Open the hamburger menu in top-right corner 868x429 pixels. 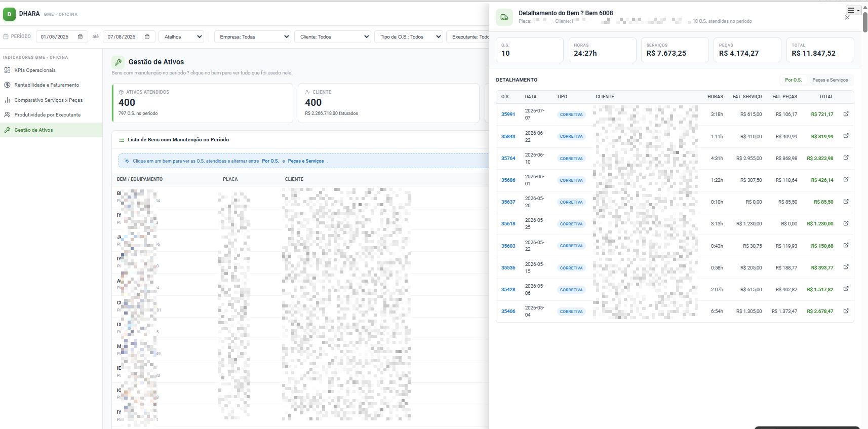pos(853,10)
